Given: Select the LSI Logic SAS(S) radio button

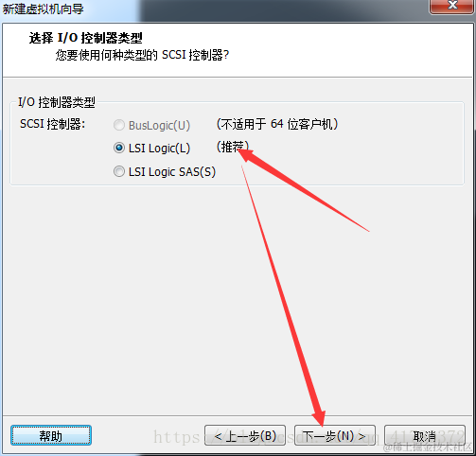Looking at the screenshot, I should 119,171.
